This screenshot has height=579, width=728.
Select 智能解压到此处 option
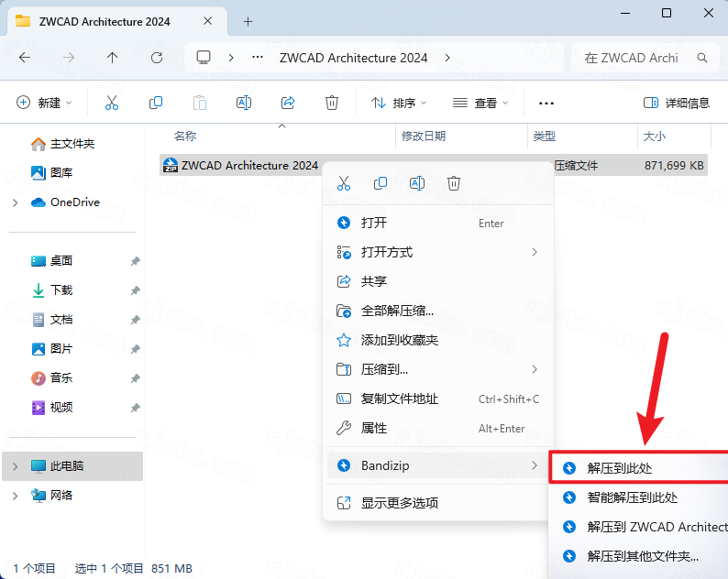pos(632,497)
